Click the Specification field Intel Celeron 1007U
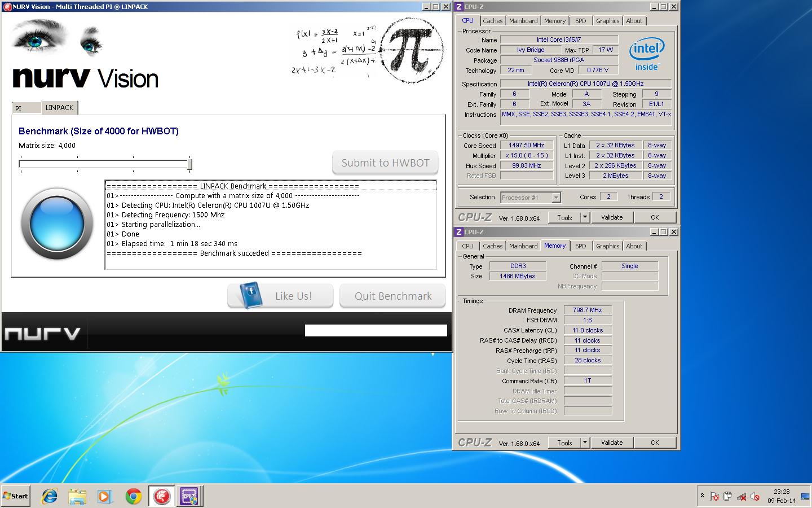 (x=586, y=84)
